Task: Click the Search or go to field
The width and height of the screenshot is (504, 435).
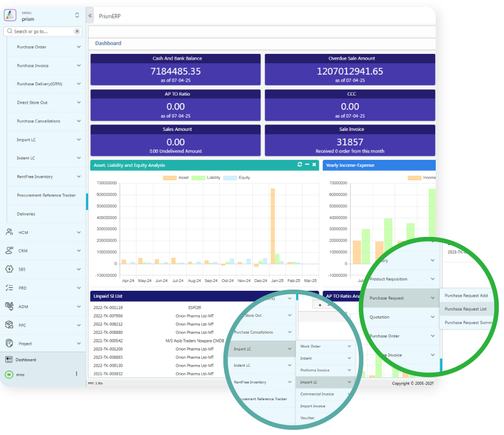Action: pyautogui.click(x=39, y=31)
